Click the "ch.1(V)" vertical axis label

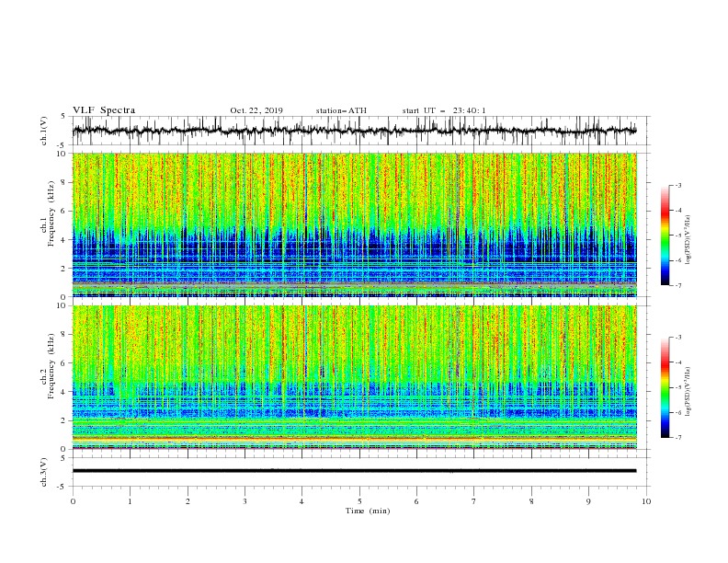(44, 131)
